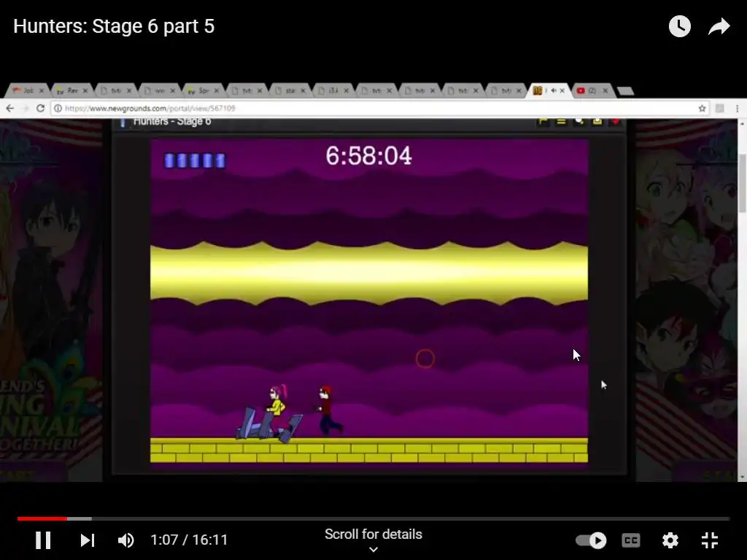The width and height of the screenshot is (747, 560).
Task: Open a new browser tab
Action: coord(625,90)
